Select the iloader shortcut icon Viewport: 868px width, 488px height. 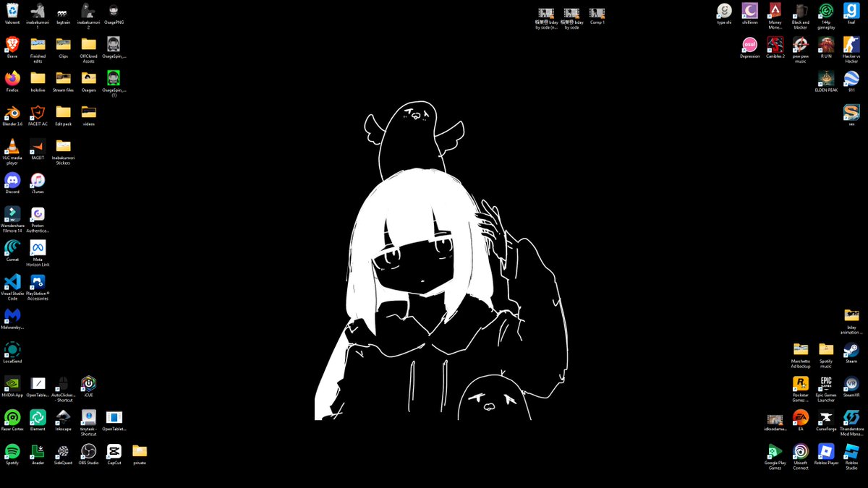click(x=38, y=451)
